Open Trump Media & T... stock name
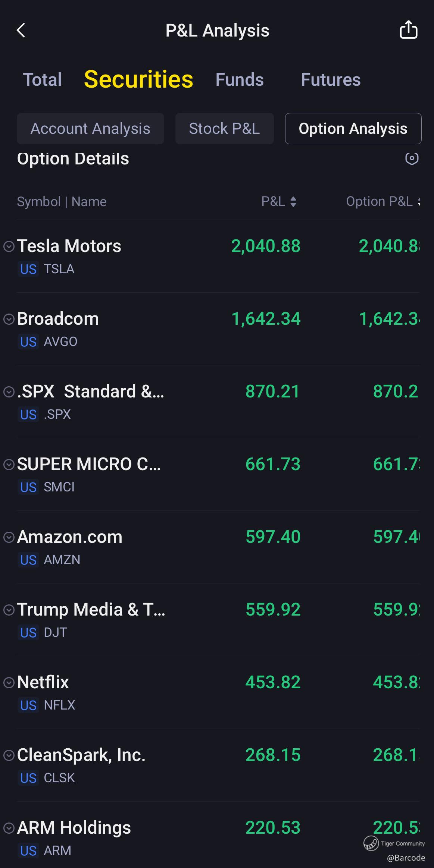 [x=91, y=610]
